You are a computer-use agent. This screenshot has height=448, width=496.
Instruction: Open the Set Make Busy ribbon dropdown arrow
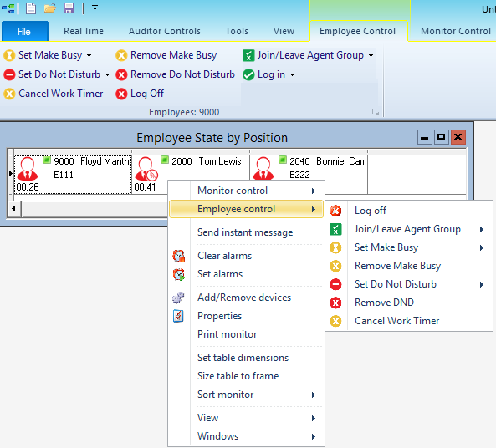(89, 56)
